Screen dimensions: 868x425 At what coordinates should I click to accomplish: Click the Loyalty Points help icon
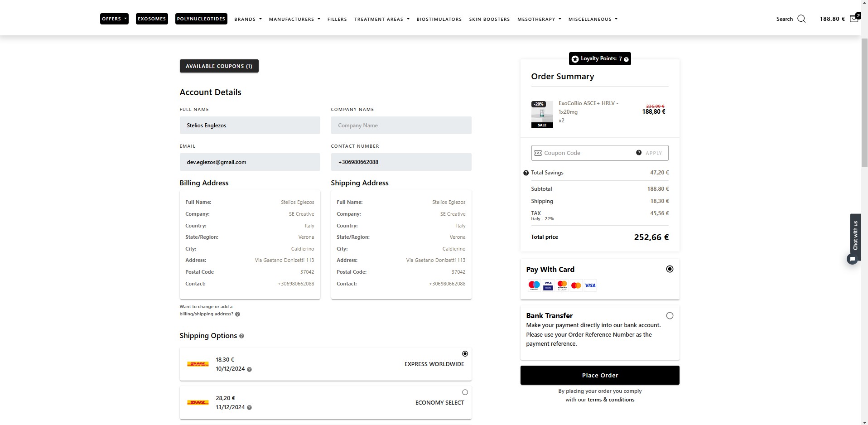[x=626, y=59]
